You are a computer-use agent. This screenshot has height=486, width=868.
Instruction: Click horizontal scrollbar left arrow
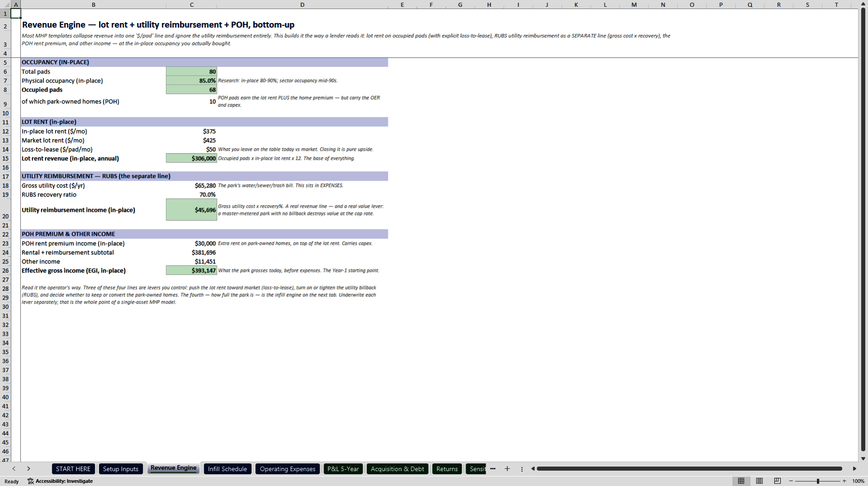click(533, 469)
